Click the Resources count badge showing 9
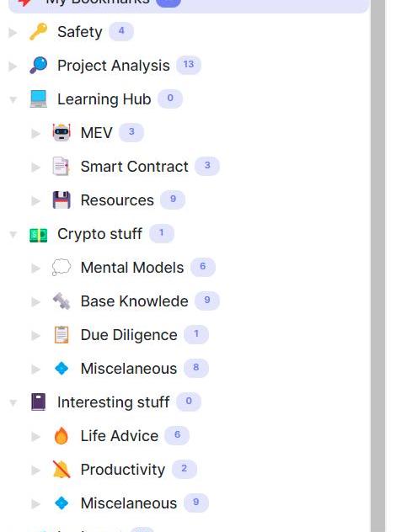The height and width of the screenshot is (532, 396). click(x=173, y=199)
